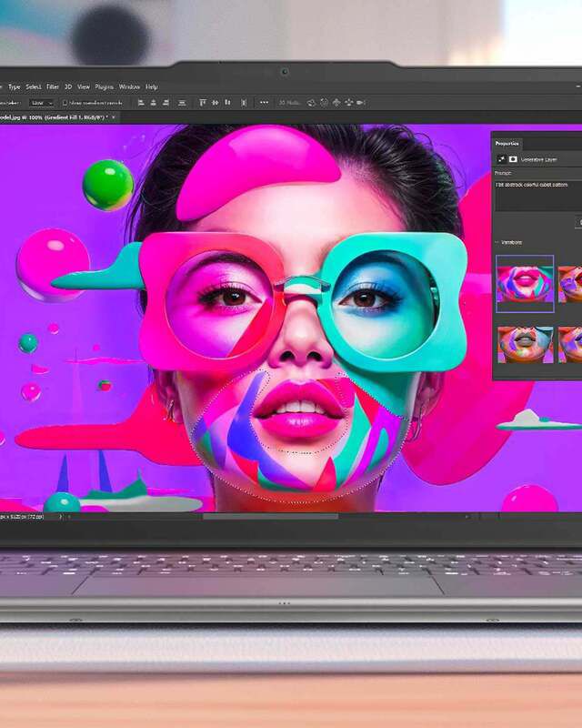Select the gray lips variation thumbnail
Viewport: 582px width, 728px height.
point(525,345)
